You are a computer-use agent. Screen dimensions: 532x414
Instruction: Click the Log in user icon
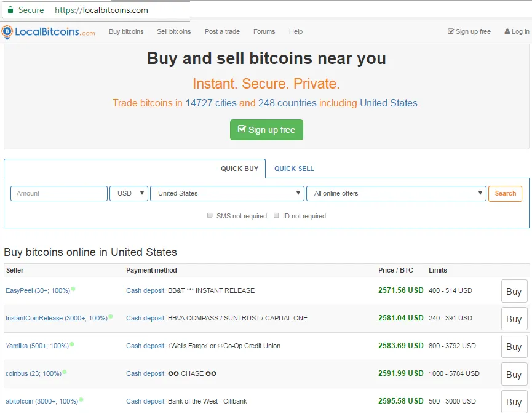[x=507, y=31]
